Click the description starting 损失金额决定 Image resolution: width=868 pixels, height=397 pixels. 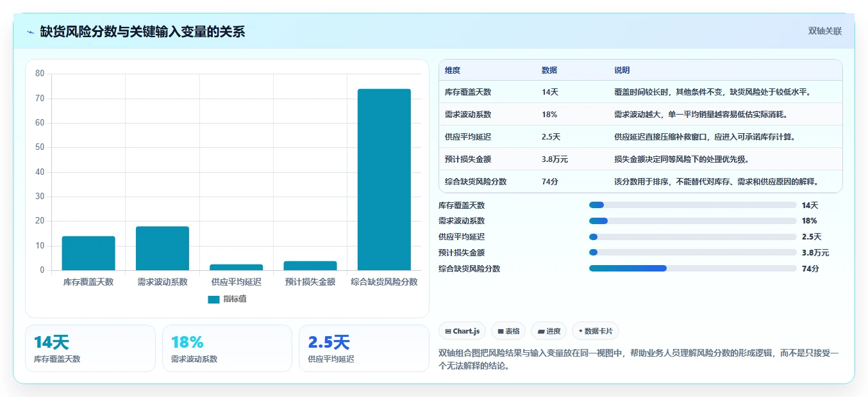pyautogui.click(x=681, y=159)
